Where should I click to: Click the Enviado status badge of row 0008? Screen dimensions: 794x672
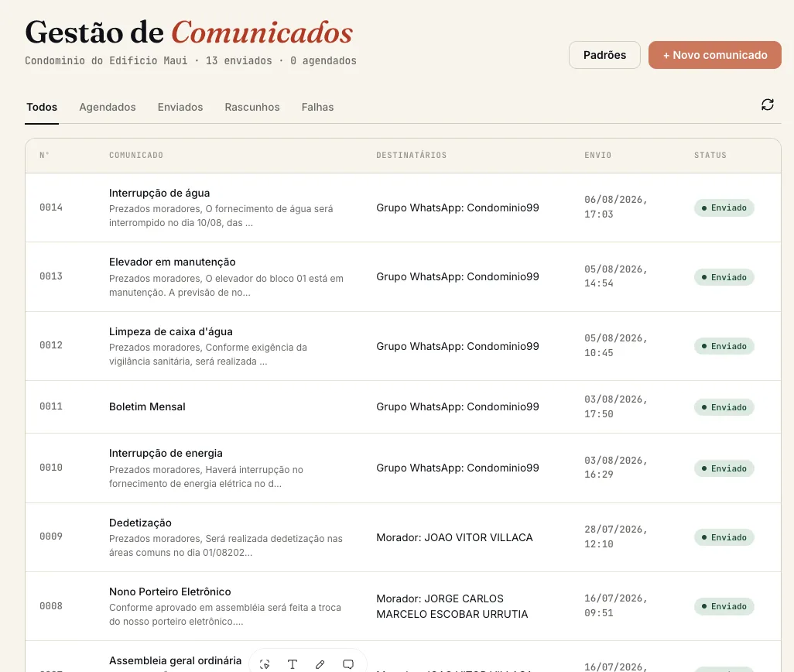tap(724, 606)
